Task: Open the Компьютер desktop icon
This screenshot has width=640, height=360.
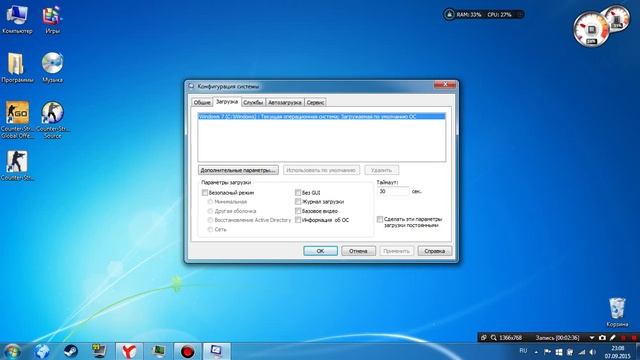Action: pos(17,18)
